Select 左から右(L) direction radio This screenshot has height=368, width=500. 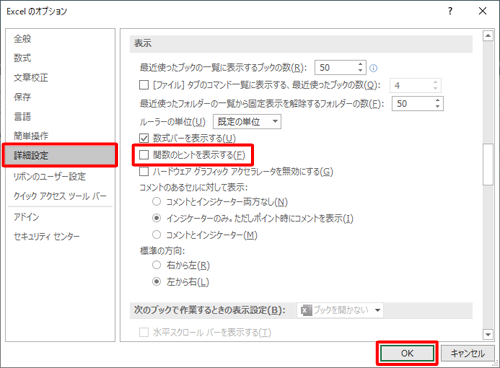click(156, 282)
